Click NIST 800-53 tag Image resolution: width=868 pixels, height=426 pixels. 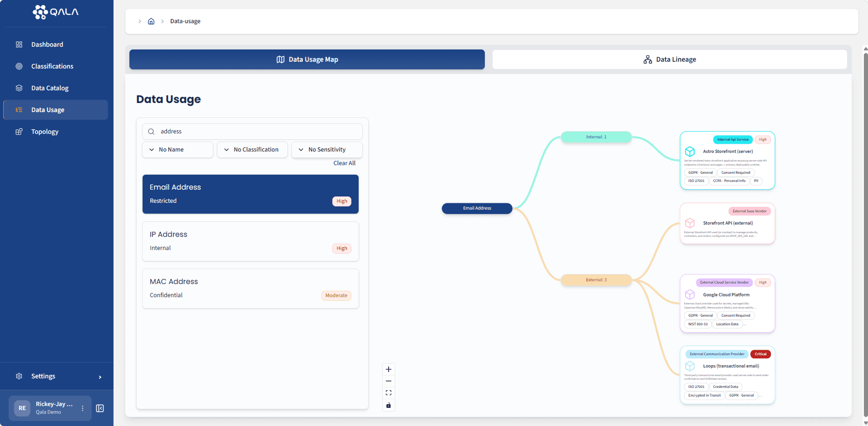point(698,324)
